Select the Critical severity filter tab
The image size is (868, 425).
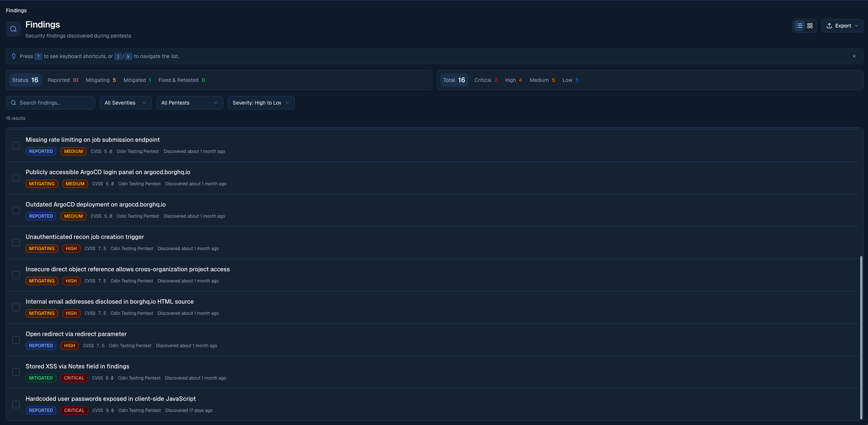point(486,80)
